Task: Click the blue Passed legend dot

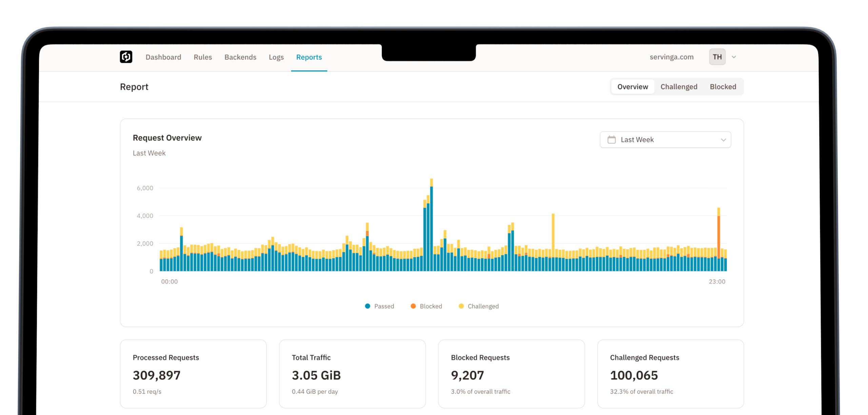Action: pos(368,306)
